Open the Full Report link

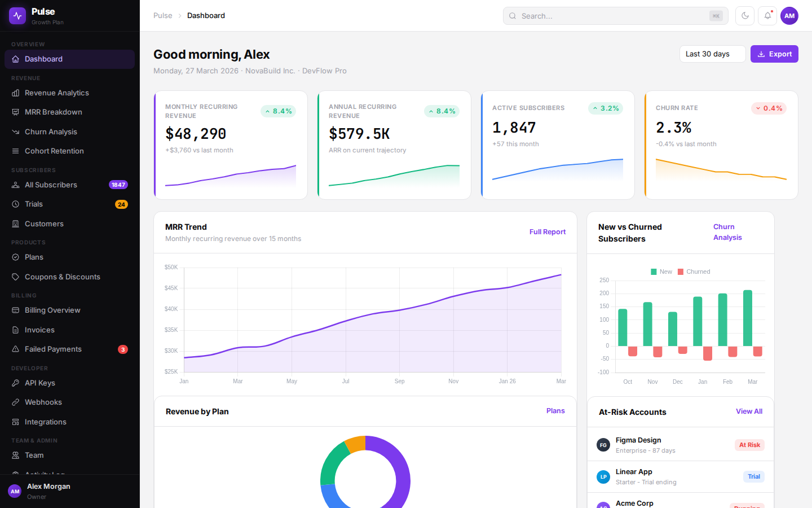click(548, 232)
